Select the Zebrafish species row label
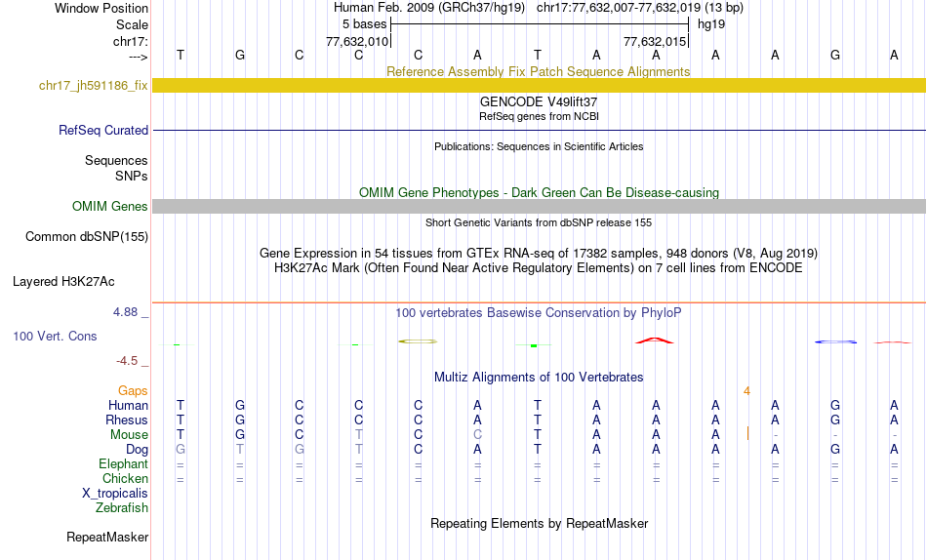This screenshot has width=927, height=560. tap(122, 508)
